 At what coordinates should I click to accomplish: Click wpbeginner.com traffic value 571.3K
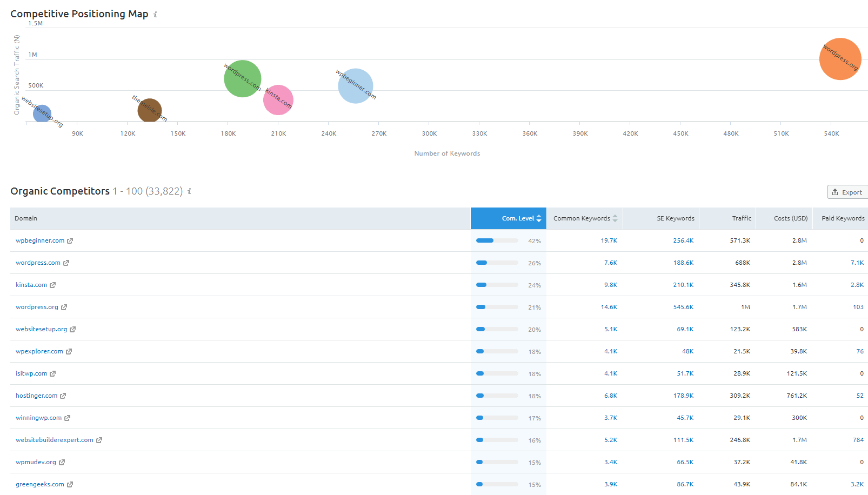pos(740,240)
